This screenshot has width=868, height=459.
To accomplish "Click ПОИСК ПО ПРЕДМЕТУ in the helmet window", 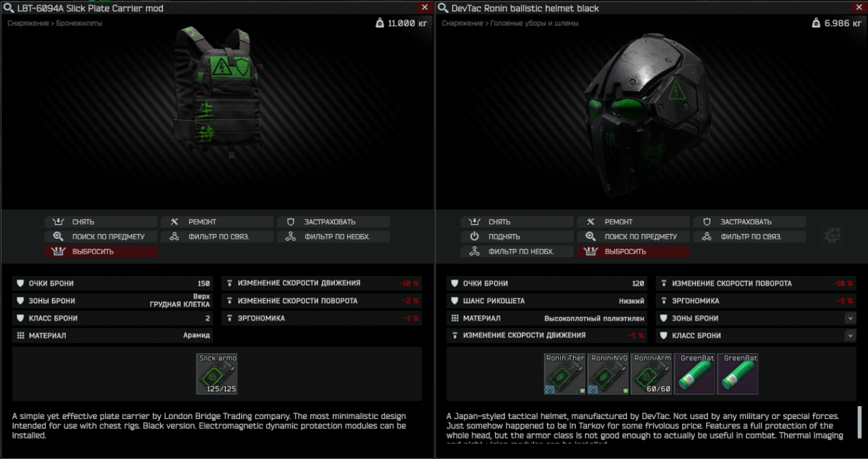I will coord(633,237).
